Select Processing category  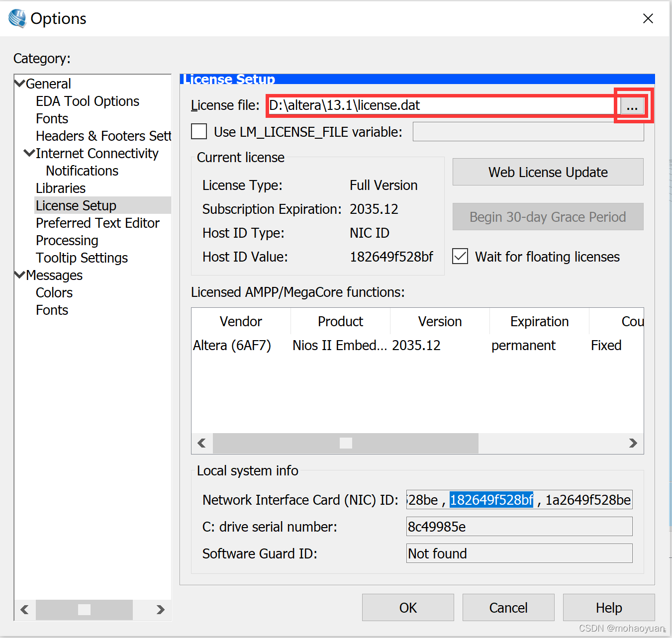[67, 241]
